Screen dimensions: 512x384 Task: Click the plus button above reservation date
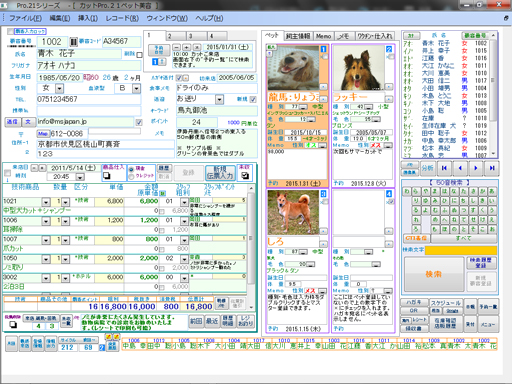(x=187, y=47)
